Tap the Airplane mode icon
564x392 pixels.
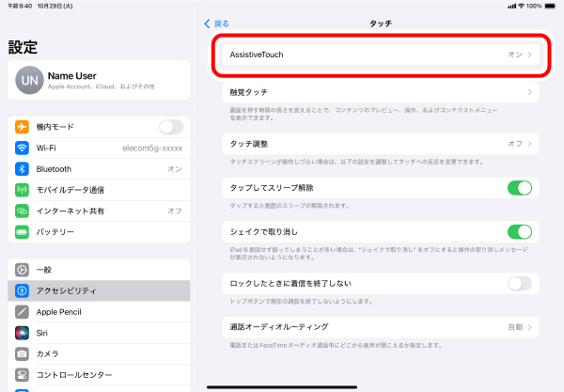point(22,127)
